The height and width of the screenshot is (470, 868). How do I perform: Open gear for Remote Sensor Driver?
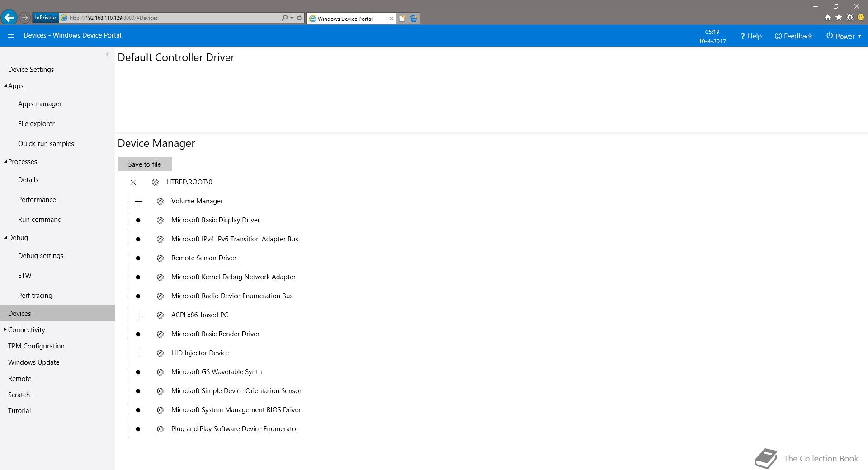(160, 258)
